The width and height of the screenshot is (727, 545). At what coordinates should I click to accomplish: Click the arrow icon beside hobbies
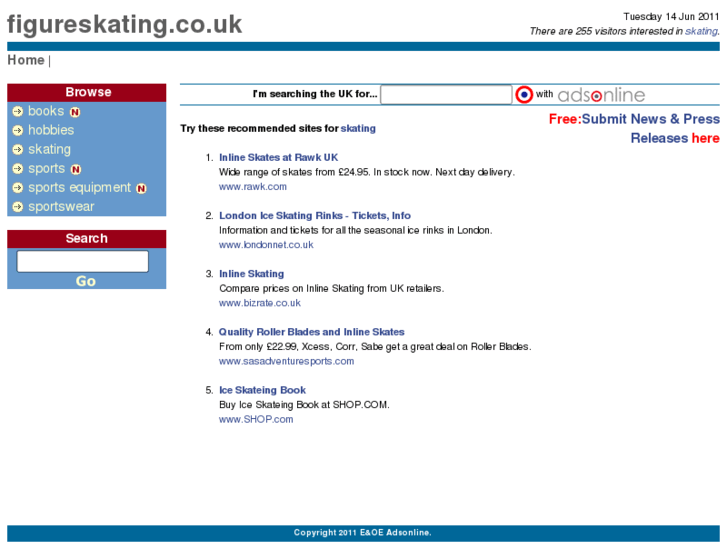coord(18,130)
